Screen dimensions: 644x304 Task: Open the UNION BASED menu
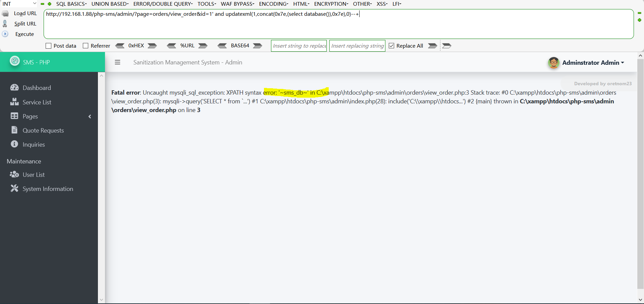[x=110, y=4]
